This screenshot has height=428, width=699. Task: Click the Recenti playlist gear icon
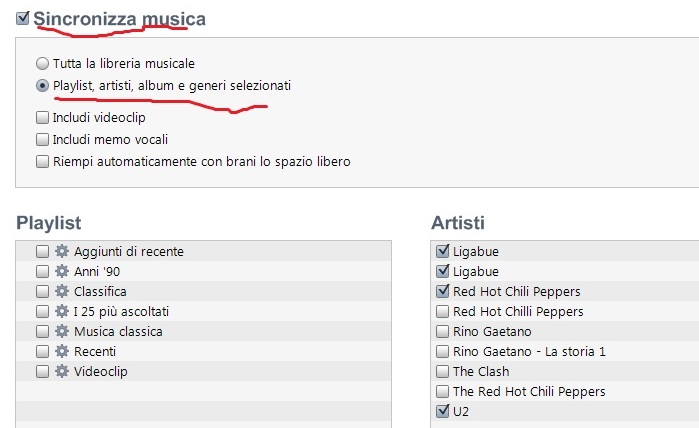(x=62, y=351)
